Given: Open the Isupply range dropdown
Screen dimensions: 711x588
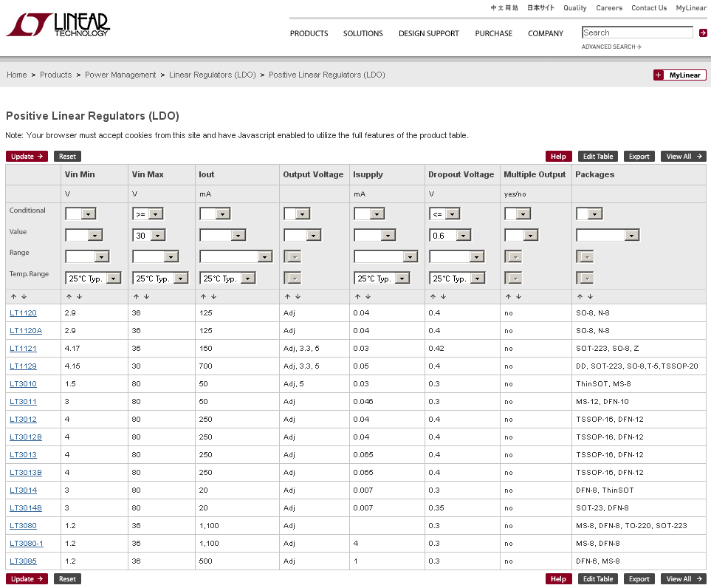Looking at the screenshot, I should (x=411, y=257).
